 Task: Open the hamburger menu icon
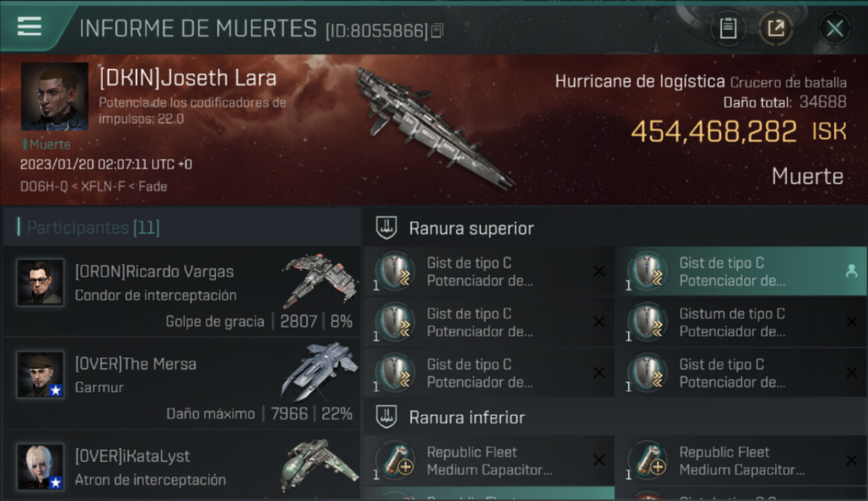pyautogui.click(x=29, y=26)
